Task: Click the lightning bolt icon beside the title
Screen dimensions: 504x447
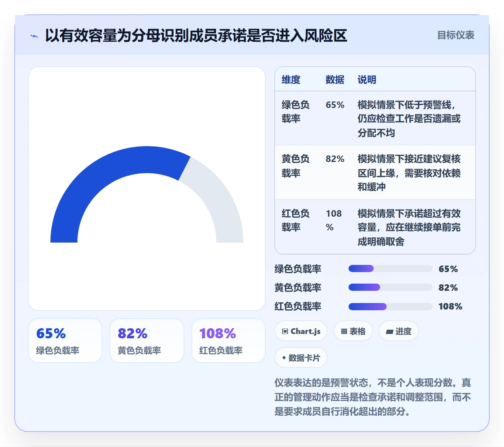Action: tap(34, 36)
